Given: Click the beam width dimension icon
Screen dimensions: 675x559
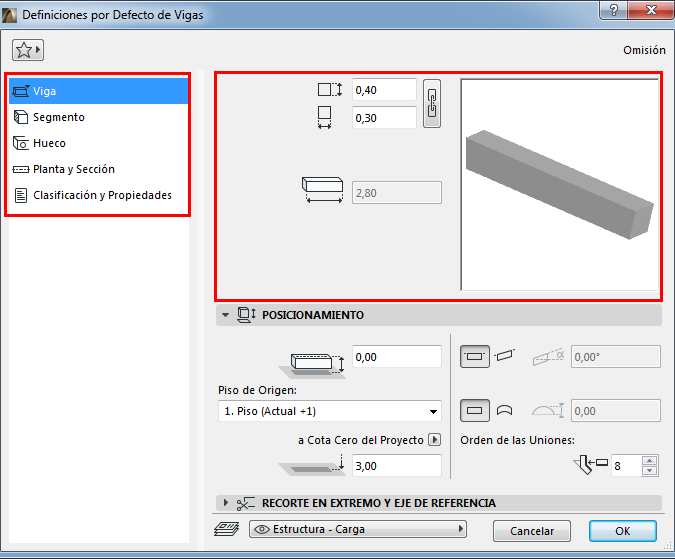Looking at the screenshot, I should coord(325,117).
